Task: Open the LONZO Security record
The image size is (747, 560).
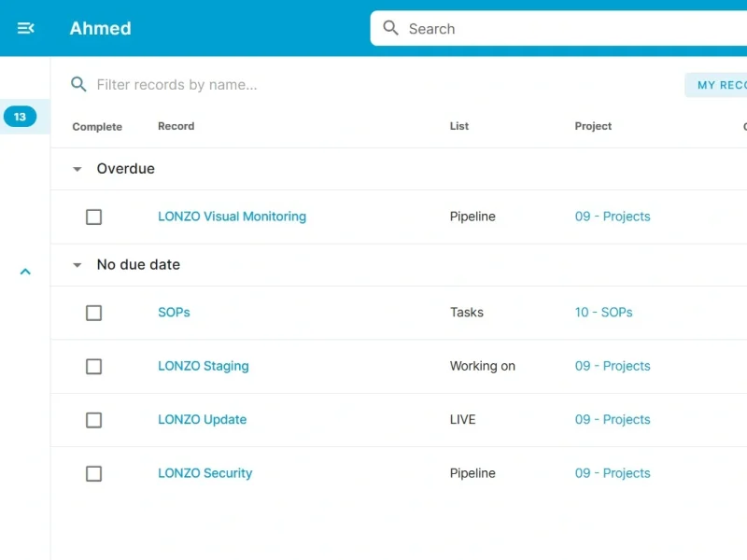Action: point(205,473)
